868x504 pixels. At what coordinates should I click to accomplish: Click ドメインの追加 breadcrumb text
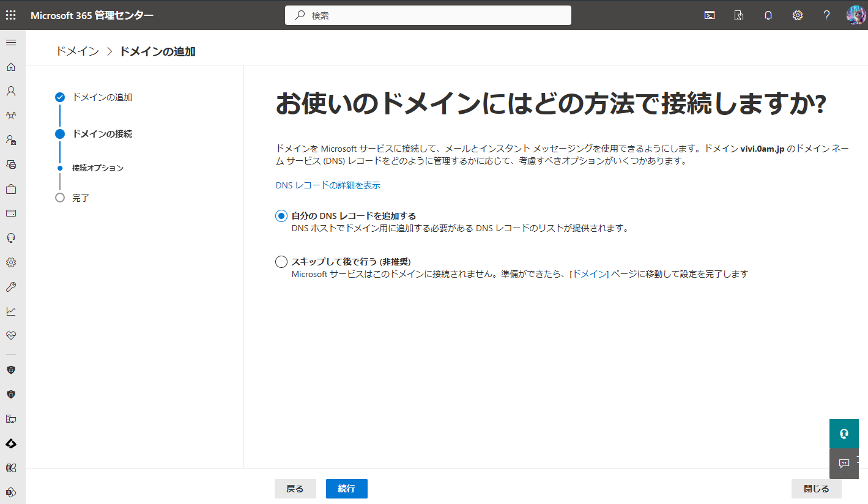157,51
